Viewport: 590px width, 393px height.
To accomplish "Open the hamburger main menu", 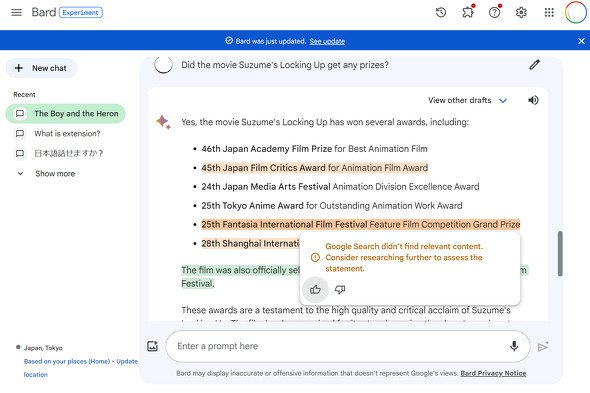I will click(x=16, y=12).
